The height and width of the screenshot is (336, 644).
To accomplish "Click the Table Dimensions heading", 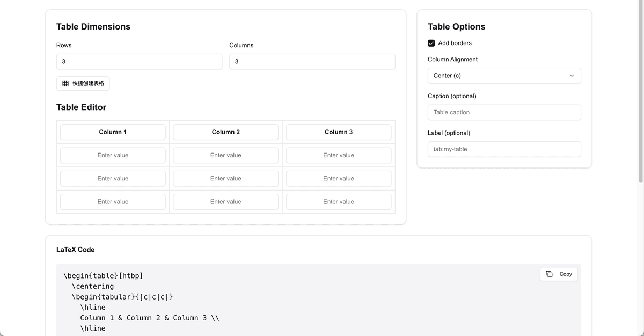I will point(93,27).
